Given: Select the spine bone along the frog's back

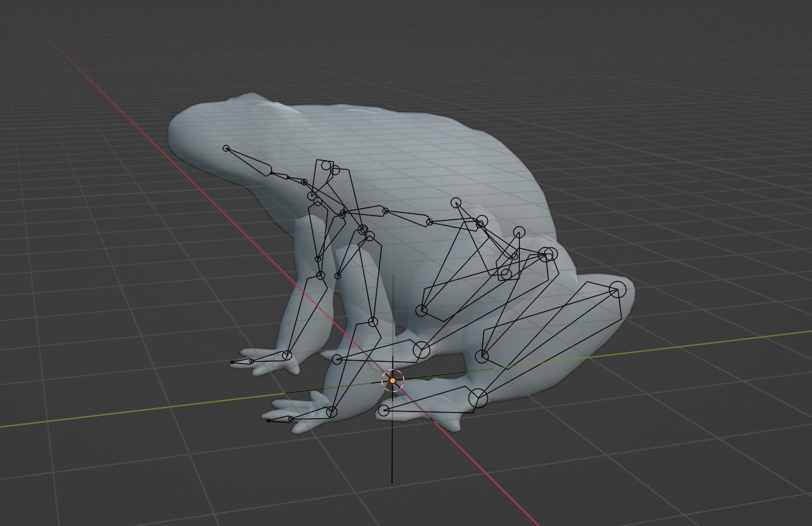Looking at the screenshot, I should tap(408, 216).
